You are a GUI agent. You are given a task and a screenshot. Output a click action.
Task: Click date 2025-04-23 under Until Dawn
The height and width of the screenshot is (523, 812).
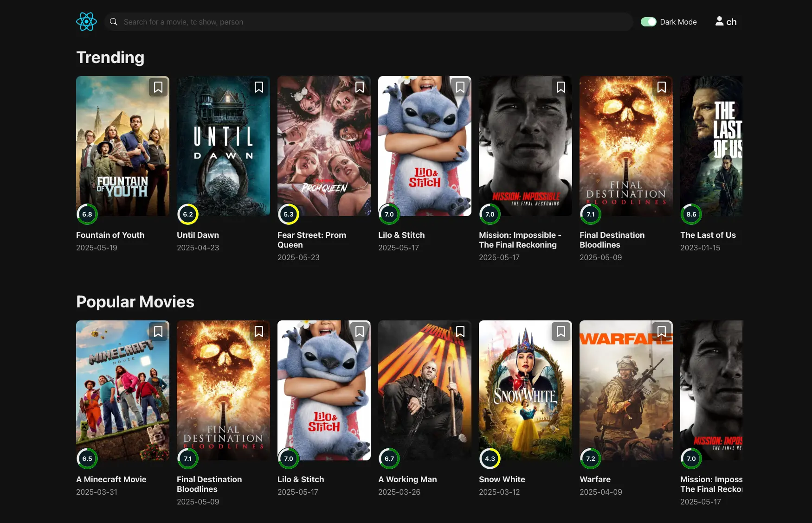click(x=198, y=248)
